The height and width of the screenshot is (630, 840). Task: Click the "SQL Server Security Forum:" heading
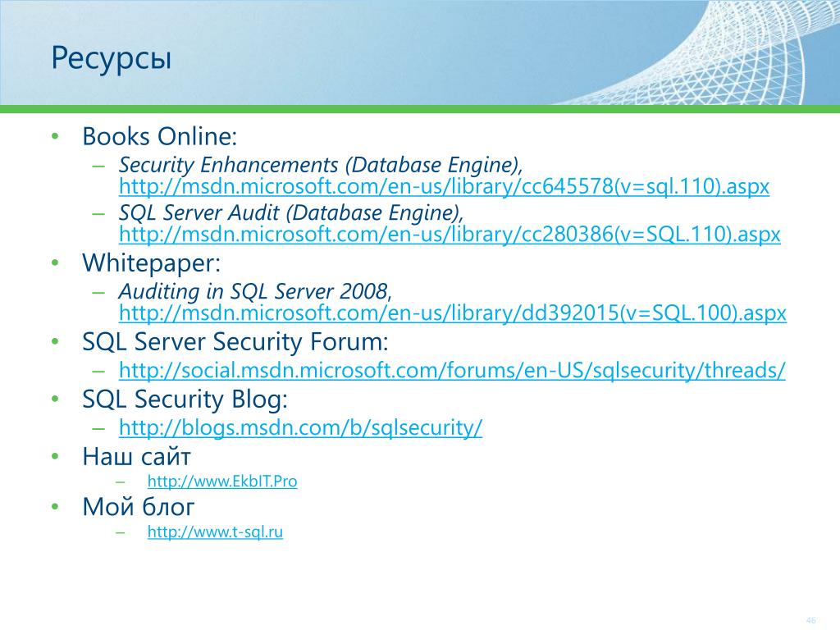235,342
